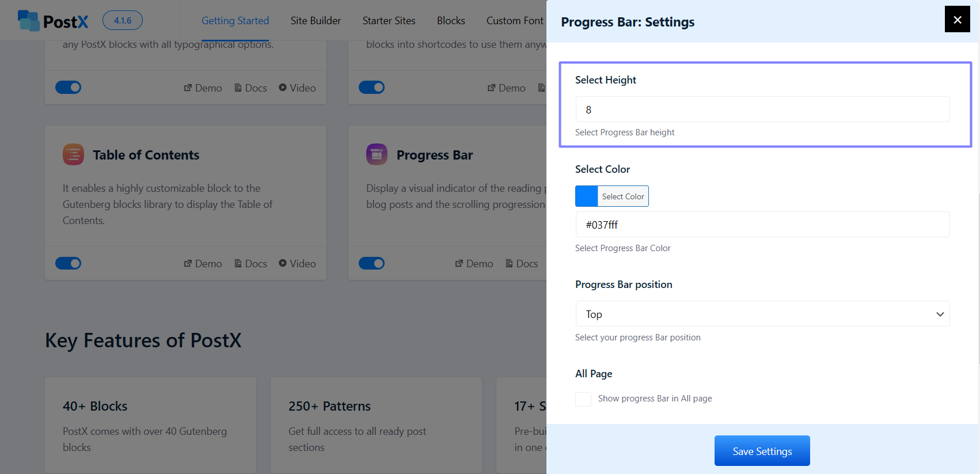Screen dimensions: 980x474
Task: Open Docs link in Table of Contents card
Action: click(x=250, y=263)
